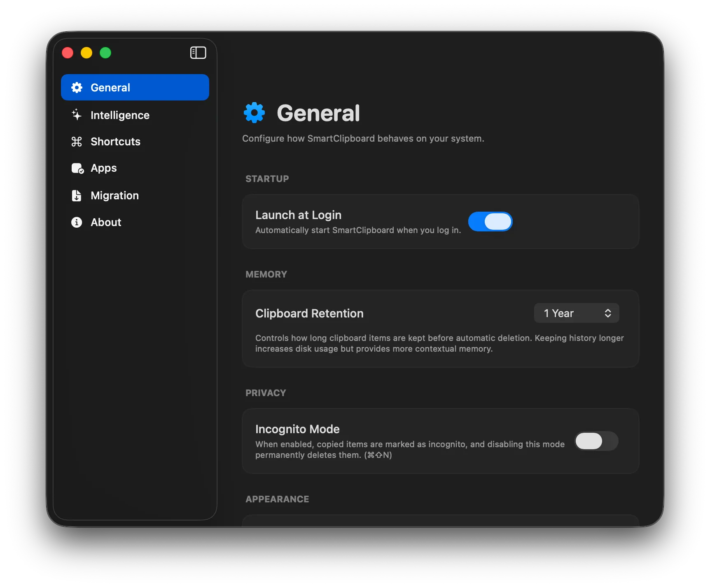The image size is (710, 588).
Task: Click the sparkle icon next to Intelligence
Action: tap(77, 115)
